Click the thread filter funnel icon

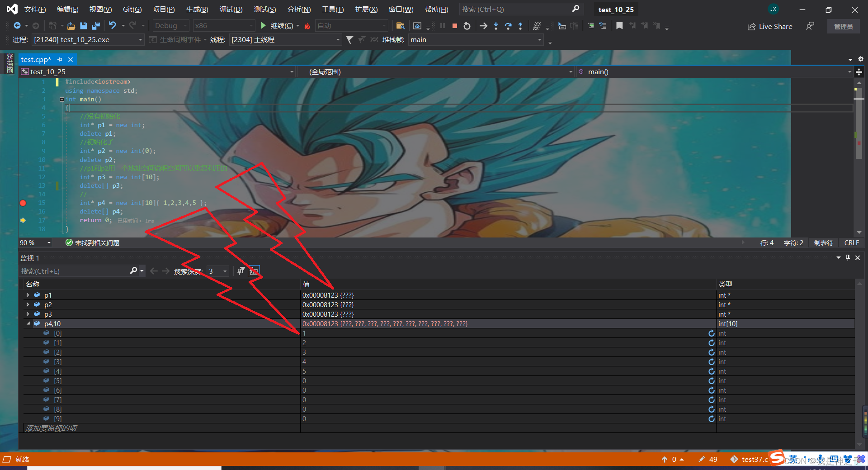tap(349, 40)
